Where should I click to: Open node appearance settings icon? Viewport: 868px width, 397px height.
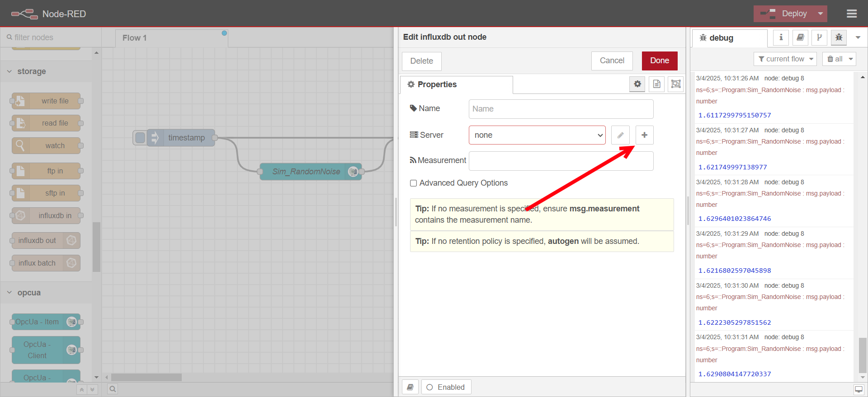675,84
